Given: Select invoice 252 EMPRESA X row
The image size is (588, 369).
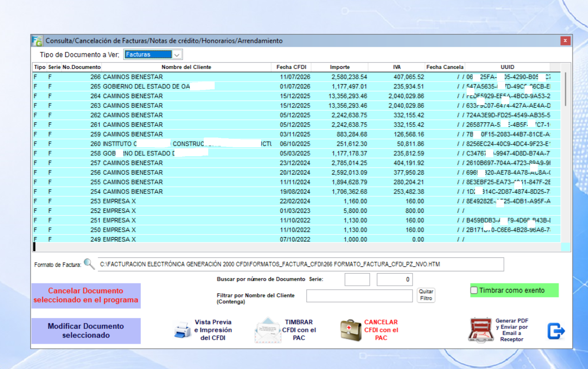Looking at the screenshot, I should (x=296, y=211).
